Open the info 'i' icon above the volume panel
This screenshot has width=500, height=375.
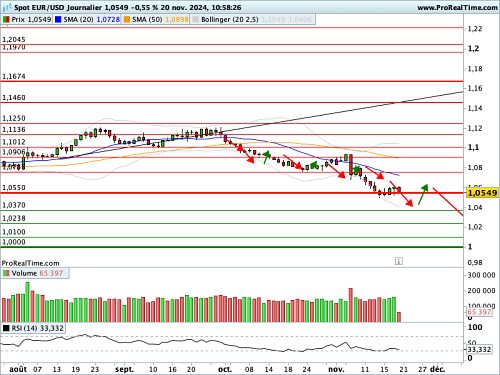[x=399, y=261]
